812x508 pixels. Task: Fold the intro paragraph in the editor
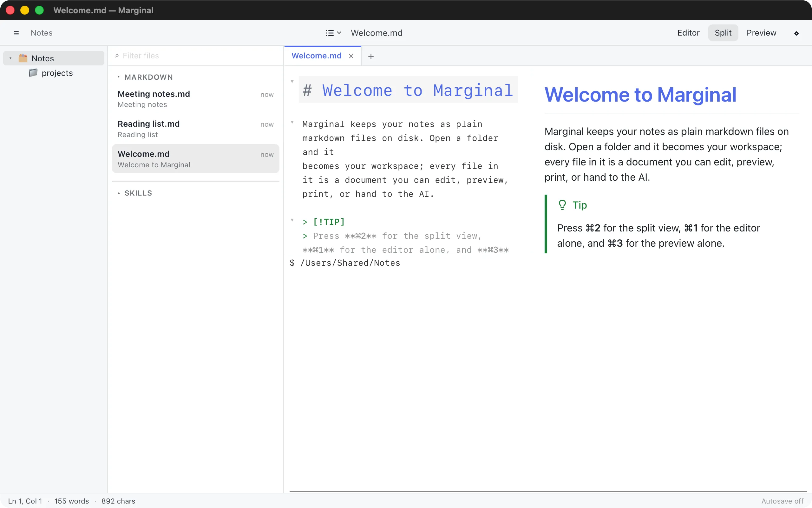pos(292,122)
